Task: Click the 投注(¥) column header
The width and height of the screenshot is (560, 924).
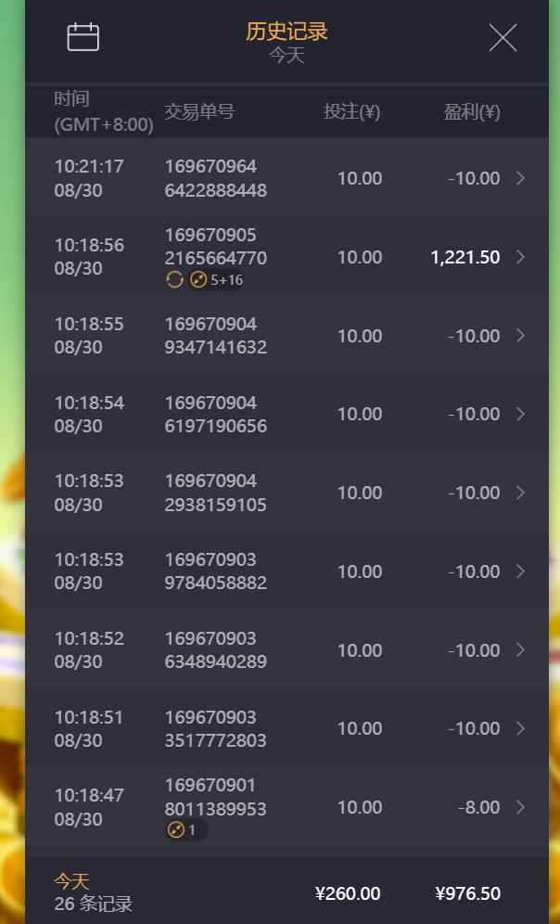Action: 351,112
